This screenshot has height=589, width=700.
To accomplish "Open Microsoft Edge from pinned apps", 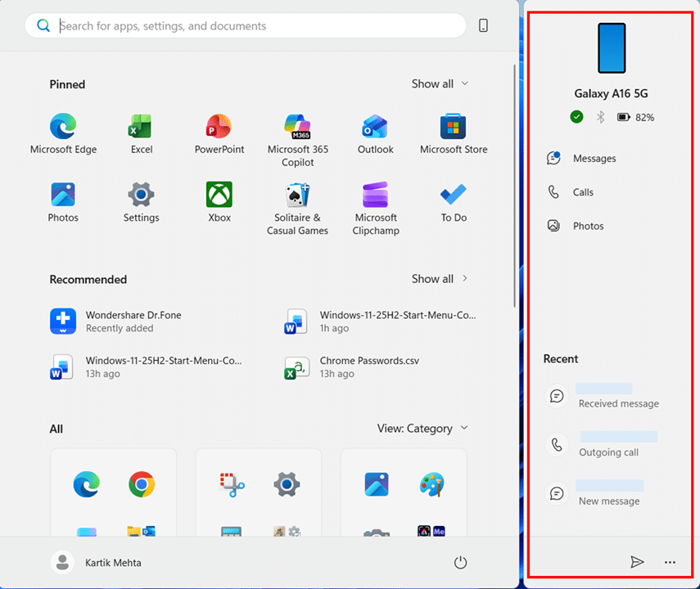I will (63, 134).
